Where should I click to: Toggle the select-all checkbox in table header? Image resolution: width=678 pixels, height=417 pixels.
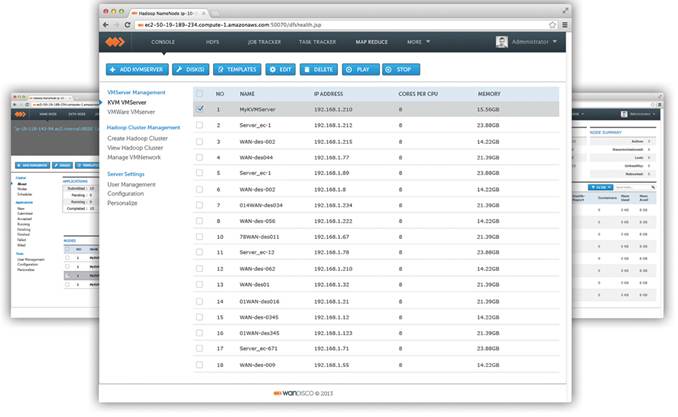click(200, 93)
